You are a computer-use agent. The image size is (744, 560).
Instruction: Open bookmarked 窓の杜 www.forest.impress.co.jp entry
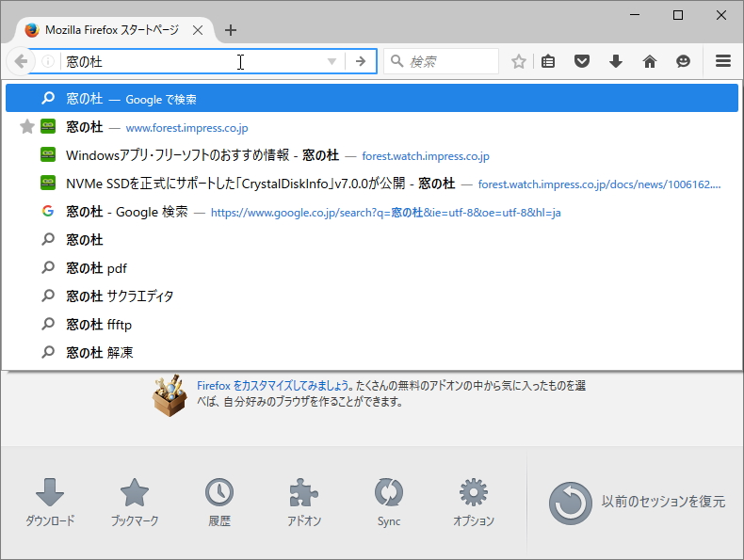tap(372, 127)
